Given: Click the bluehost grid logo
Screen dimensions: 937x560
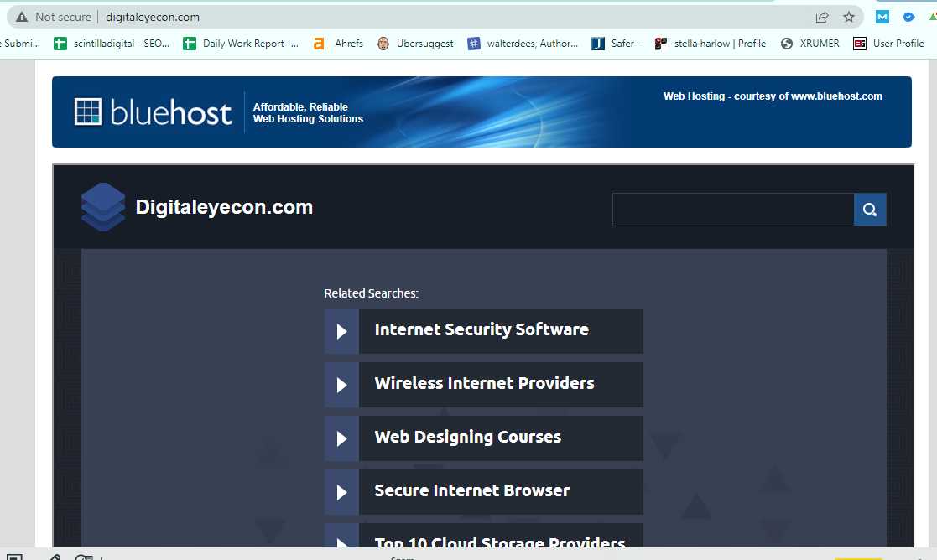Looking at the screenshot, I should click(x=88, y=111).
